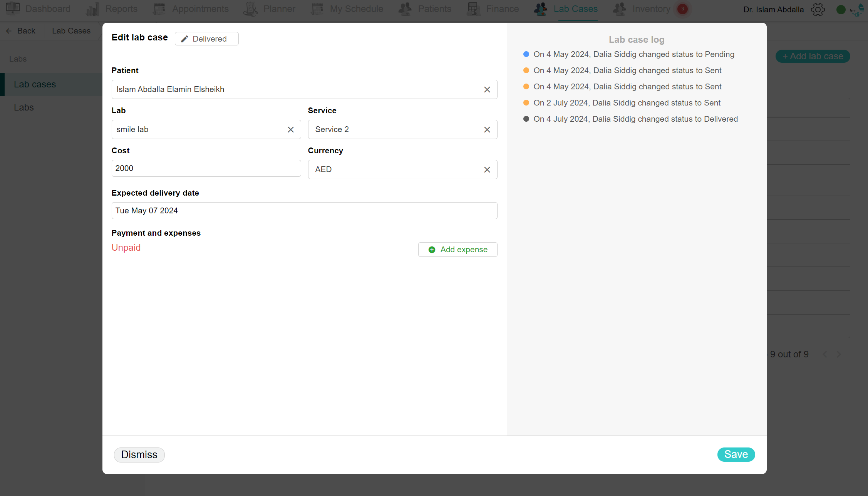Click the Dashboard icon in navigation
This screenshot has width=868, height=496.
tap(13, 8)
